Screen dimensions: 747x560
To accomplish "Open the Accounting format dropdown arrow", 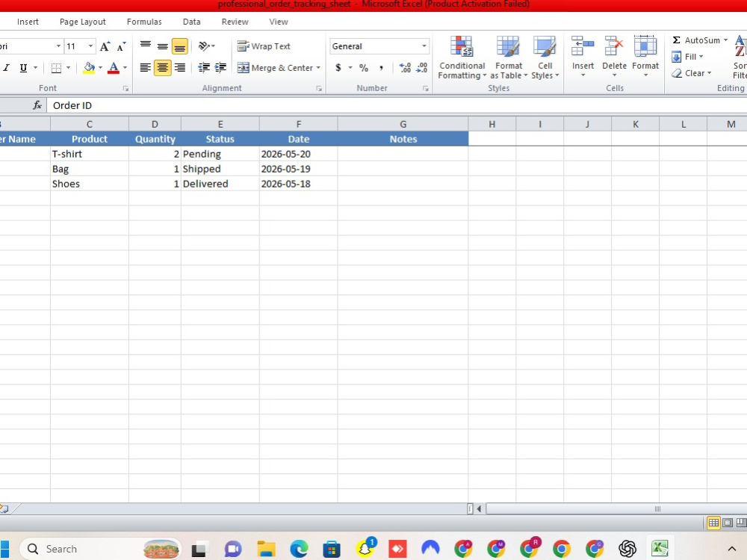I will click(350, 68).
